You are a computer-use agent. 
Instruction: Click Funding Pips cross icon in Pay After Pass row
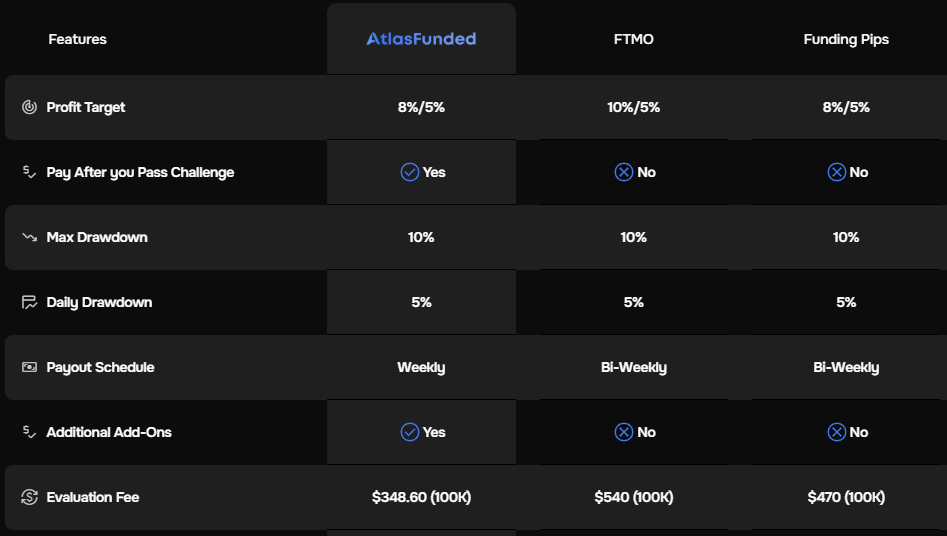pos(836,172)
